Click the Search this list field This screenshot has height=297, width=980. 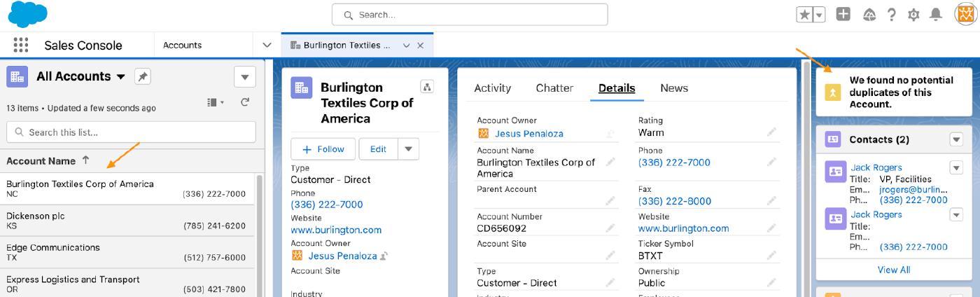129,132
